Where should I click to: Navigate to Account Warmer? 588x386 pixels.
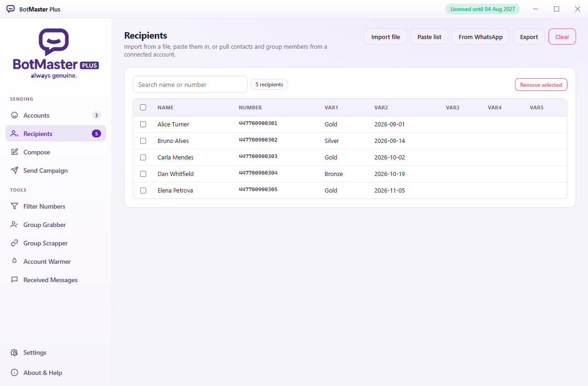tap(56, 261)
